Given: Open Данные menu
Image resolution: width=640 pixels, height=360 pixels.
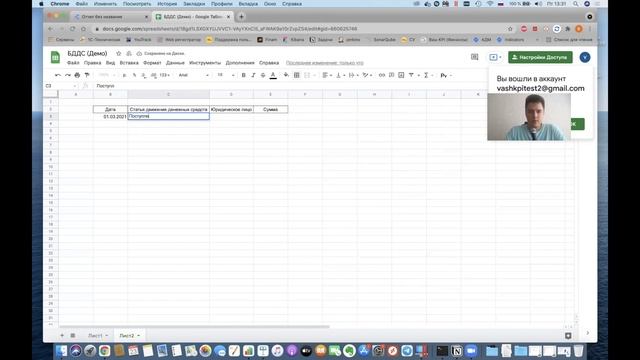Looking at the screenshot, I should click(175, 63).
